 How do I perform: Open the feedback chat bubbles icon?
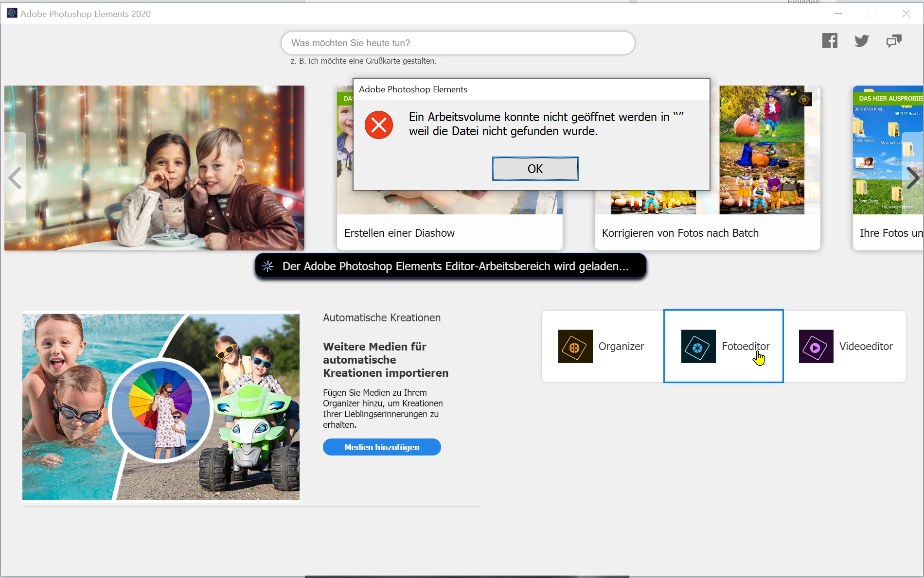(894, 41)
